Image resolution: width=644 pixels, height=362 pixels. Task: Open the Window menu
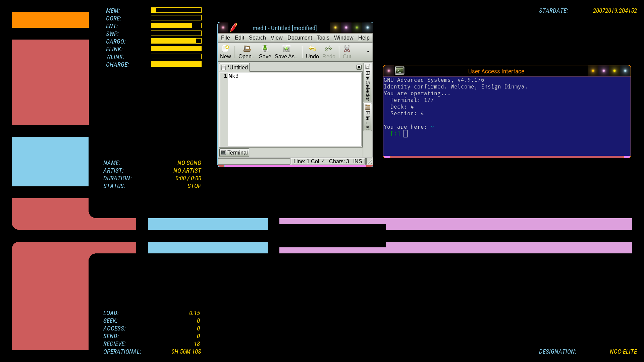coord(343,38)
